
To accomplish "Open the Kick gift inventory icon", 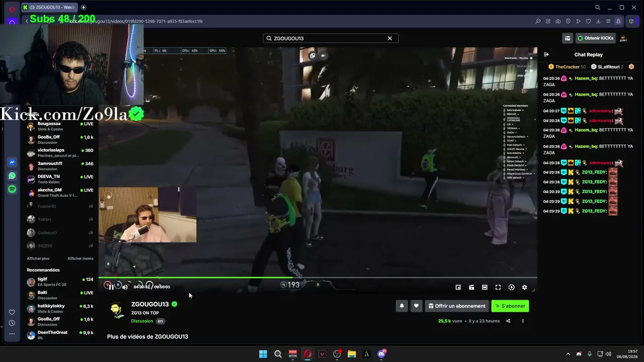I will (x=568, y=38).
